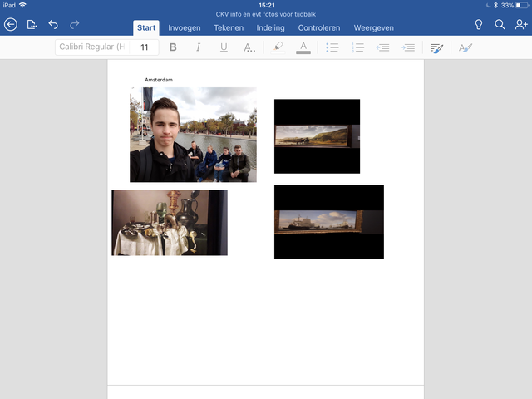Image resolution: width=532 pixels, height=399 pixels.
Task: Switch to the Invoegen tab
Action: pyautogui.click(x=185, y=27)
